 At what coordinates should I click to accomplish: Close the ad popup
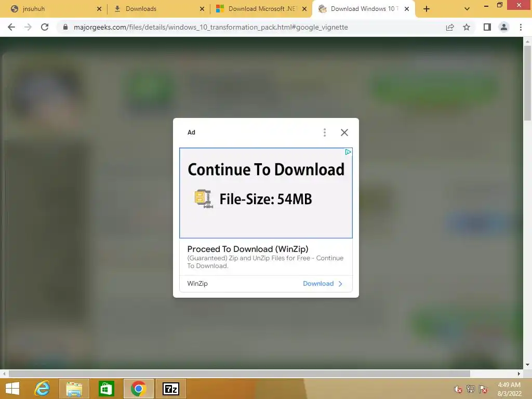pos(344,132)
